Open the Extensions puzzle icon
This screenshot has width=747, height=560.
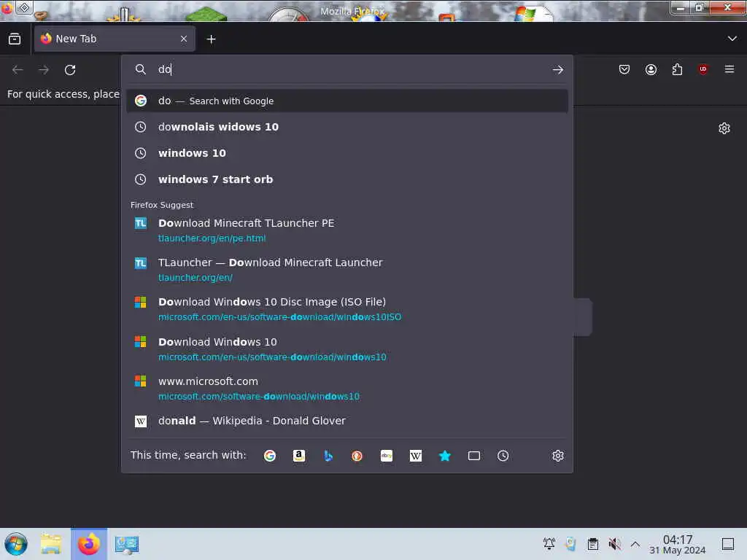click(x=677, y=69)
